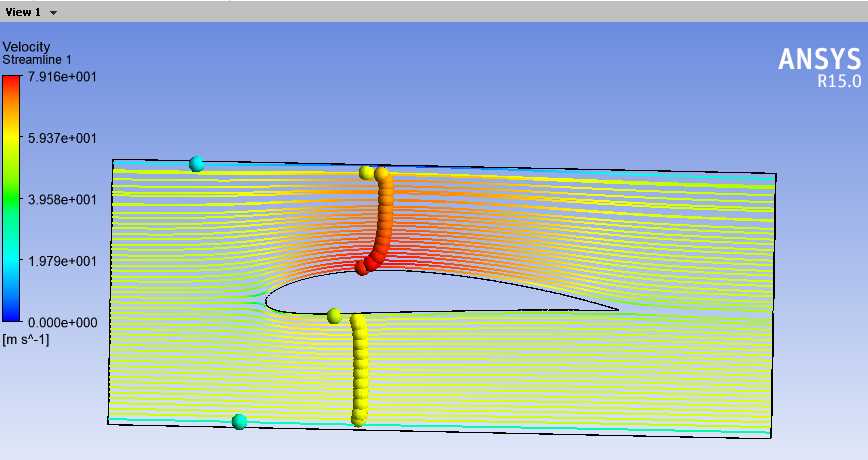Click the green sphere on the airfoil's lower surface

[334, 316]
